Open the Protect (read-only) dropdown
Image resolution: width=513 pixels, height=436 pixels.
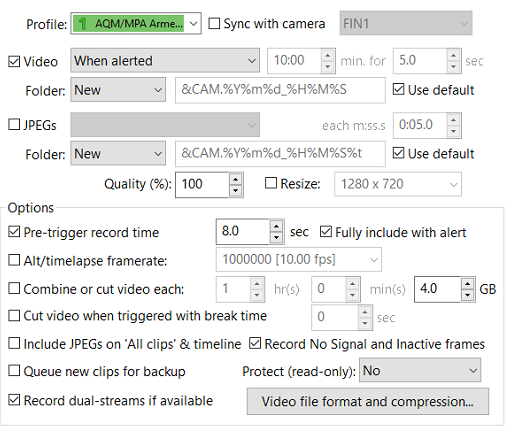[x=420, y=370]
